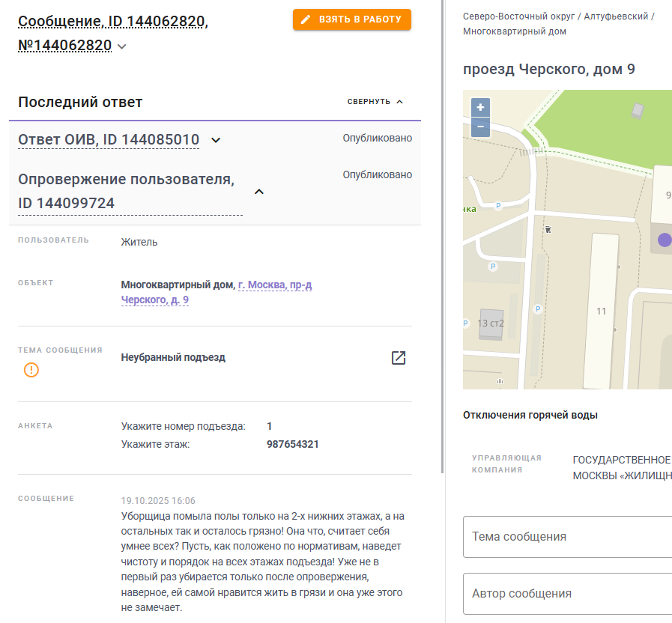Expand the Ответ ОИВ answer chevron
This screenshot has height=623, width=672.
tap(216, 140)
